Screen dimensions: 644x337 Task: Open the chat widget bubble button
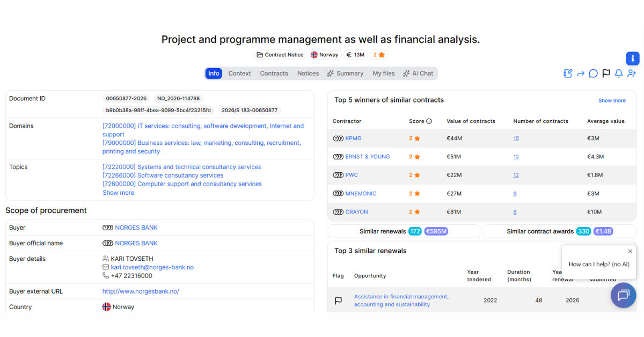pyautogui.click(x=623, y=295)
